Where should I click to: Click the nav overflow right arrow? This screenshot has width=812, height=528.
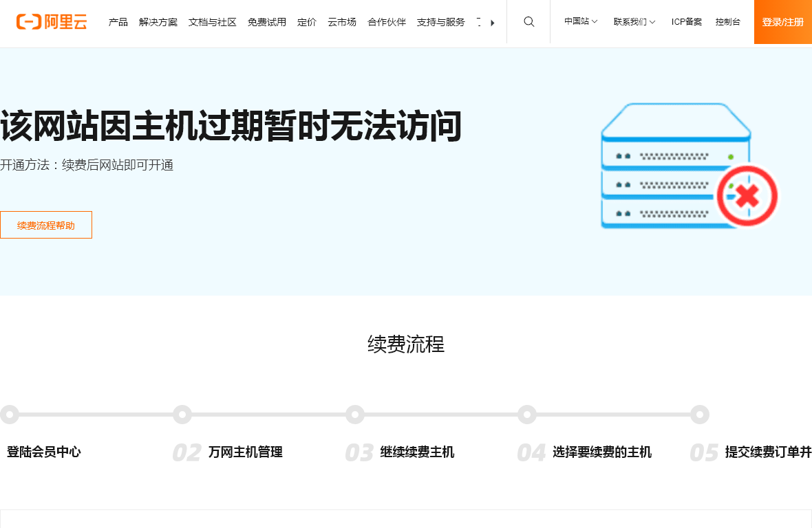[492, 23]
